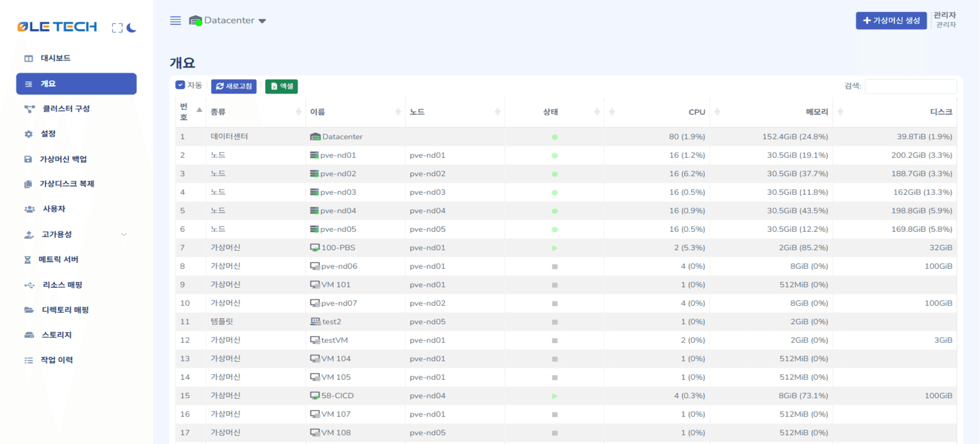The width and height of the screenshot is (980, 444).
Task: Sort table by 디스크 column
Action: [895, 112]
